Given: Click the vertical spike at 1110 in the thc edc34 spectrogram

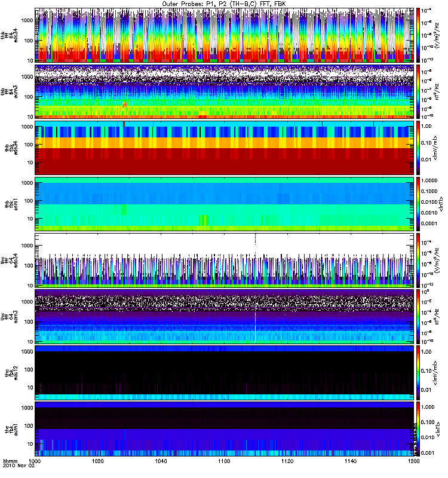Looking at the screenshot, I should 256,246.
